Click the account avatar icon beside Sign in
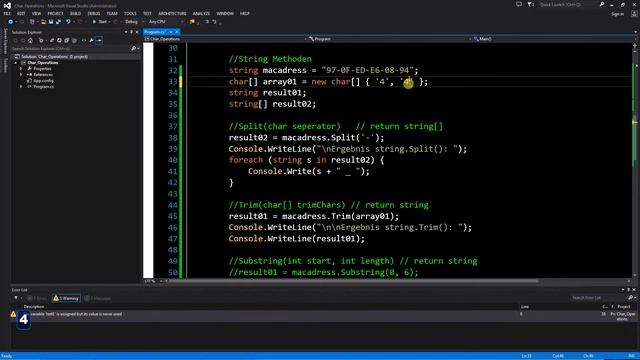 click(x=634, y=14)
